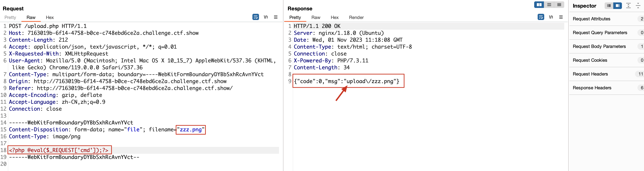Click the multipart boundary Content-Type header
644x171 pixels.
pos(136,74)
